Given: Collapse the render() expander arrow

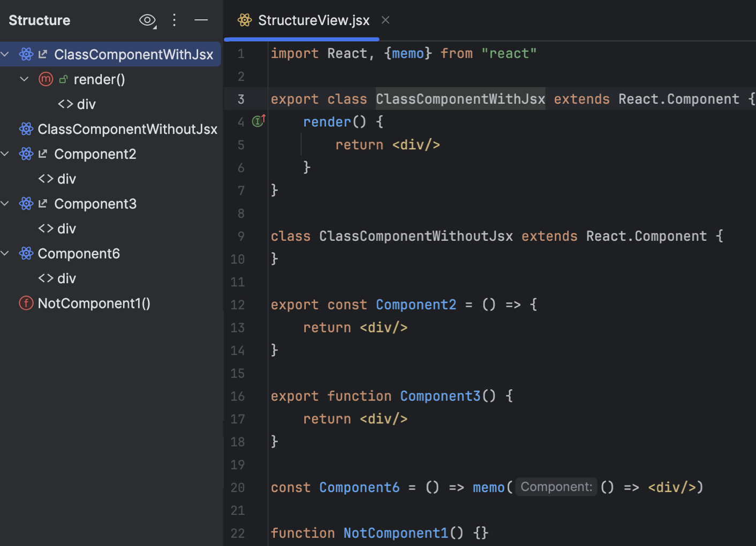Looking at the screenshot, I should tap(24, 79).
